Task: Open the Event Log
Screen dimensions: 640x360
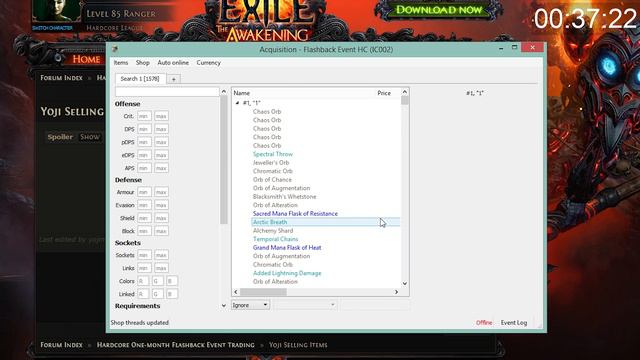Action: [x=514, y=322]
